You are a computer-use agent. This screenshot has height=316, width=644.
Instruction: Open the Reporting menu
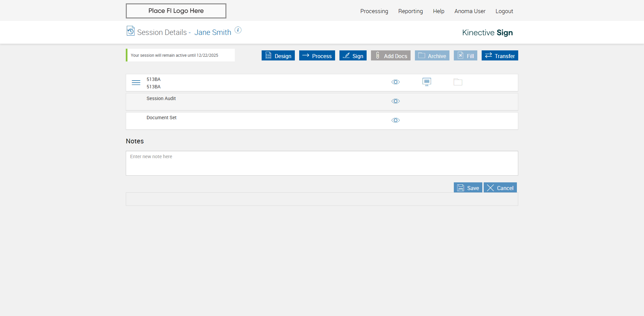pyautogui.click(x=411, y=11)
